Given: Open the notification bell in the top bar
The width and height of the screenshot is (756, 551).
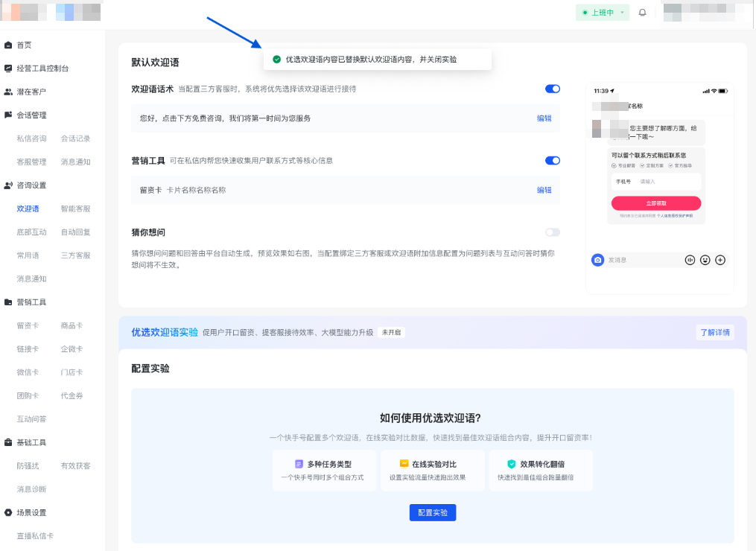Looking at the screenshot, I should (642, 12).
